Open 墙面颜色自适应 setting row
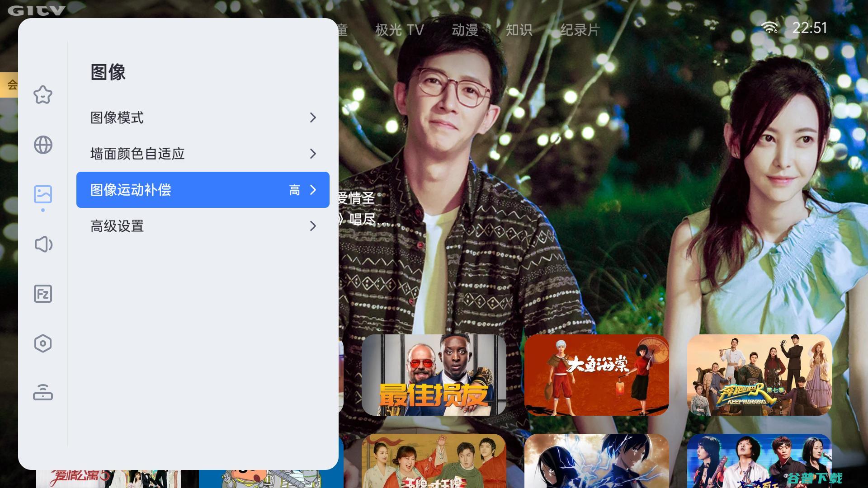Image resolution: width=868 pixels, height=488 pixels. [203, 154]
